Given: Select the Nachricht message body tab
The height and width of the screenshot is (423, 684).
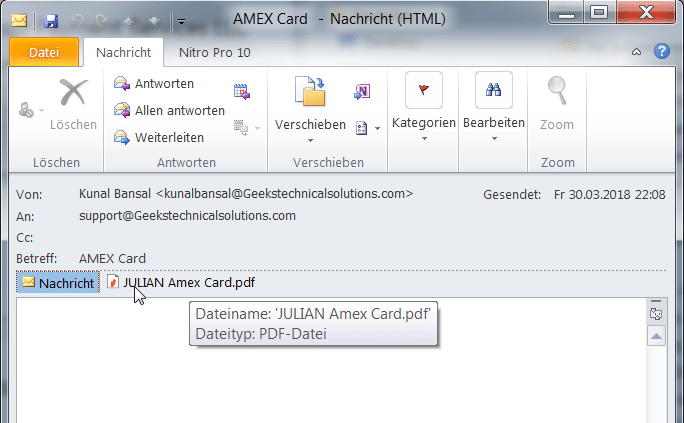Looking at the screenshot, I should pos(58,283).
